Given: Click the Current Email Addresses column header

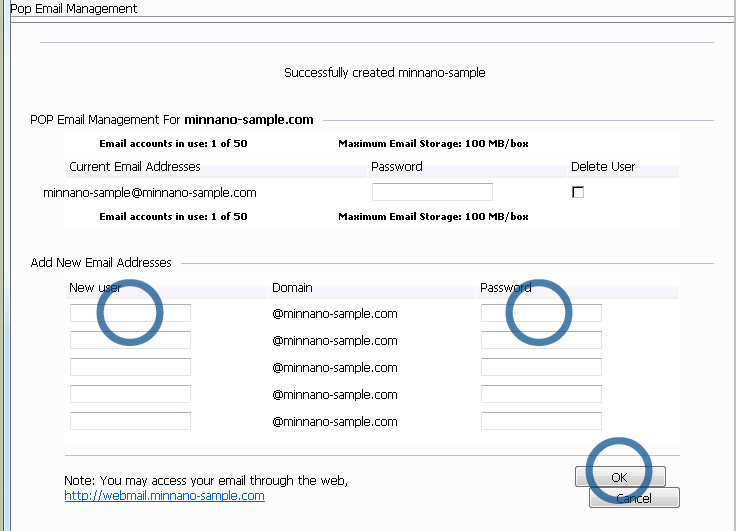Looking at the screenshot, I should click(x=135, y=166).
